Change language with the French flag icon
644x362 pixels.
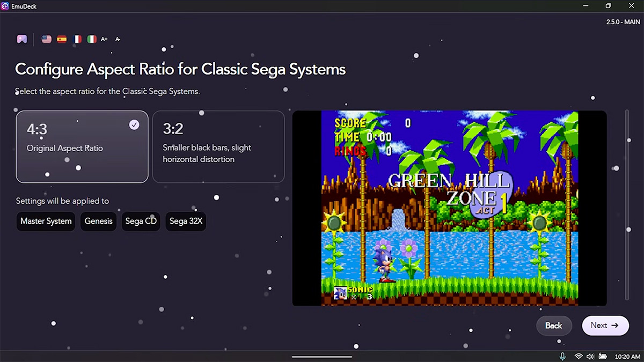76,39
